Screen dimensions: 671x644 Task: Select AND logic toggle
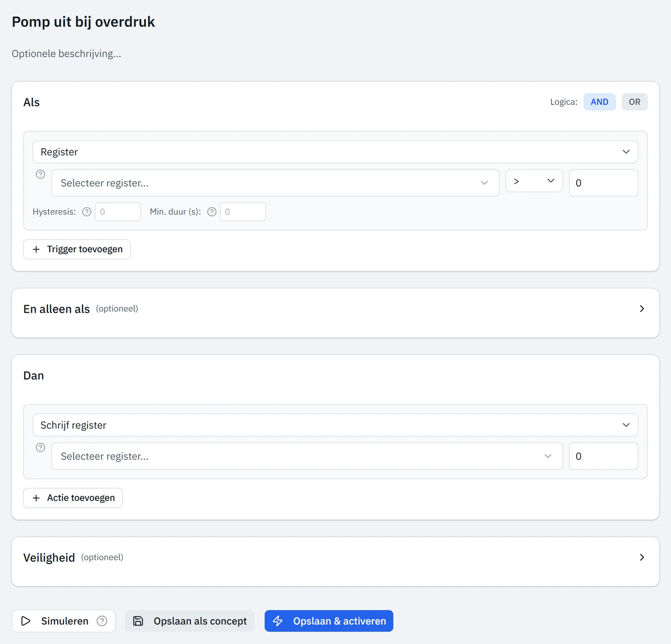(599, 102)
